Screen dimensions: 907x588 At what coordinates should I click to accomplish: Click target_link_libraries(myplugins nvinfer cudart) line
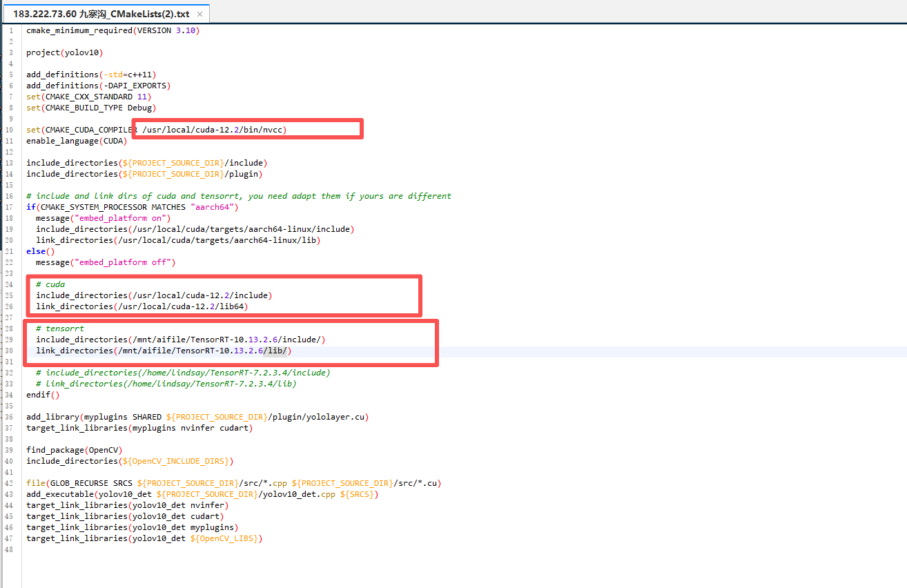pyautogui.click(x=139, y=428)
